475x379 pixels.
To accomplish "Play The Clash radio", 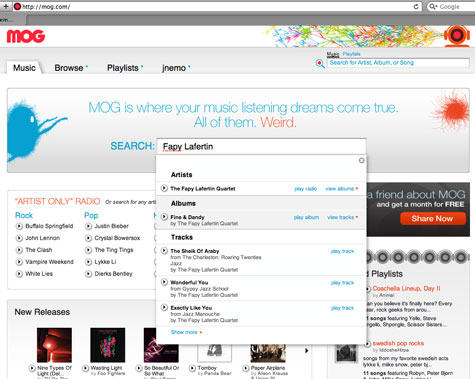I will (19, 250).
